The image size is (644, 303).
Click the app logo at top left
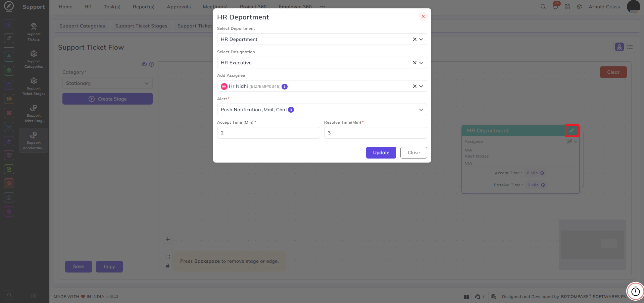pos(9,6)
